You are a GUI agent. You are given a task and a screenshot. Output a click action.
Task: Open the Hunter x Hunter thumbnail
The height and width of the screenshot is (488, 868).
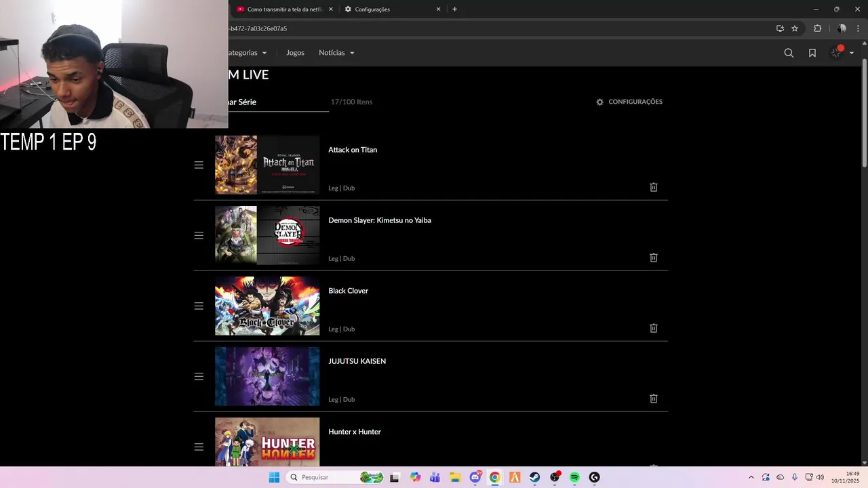point(267,441)
